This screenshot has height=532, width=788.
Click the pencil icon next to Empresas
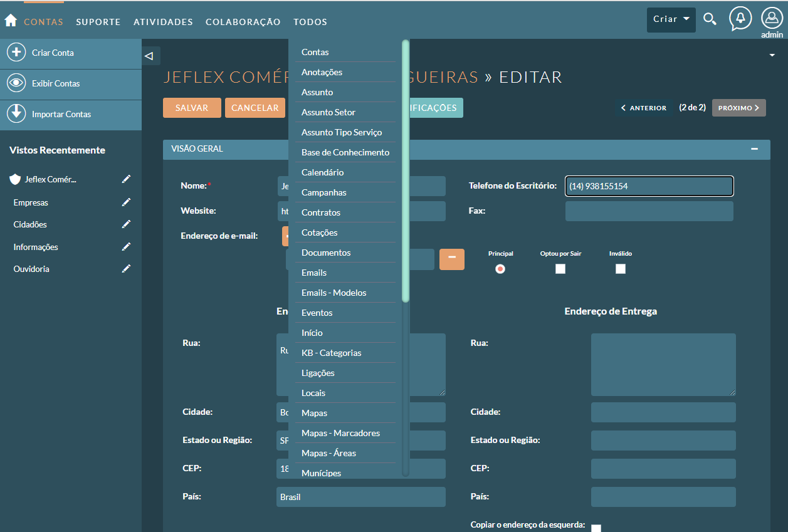(127, 202)
